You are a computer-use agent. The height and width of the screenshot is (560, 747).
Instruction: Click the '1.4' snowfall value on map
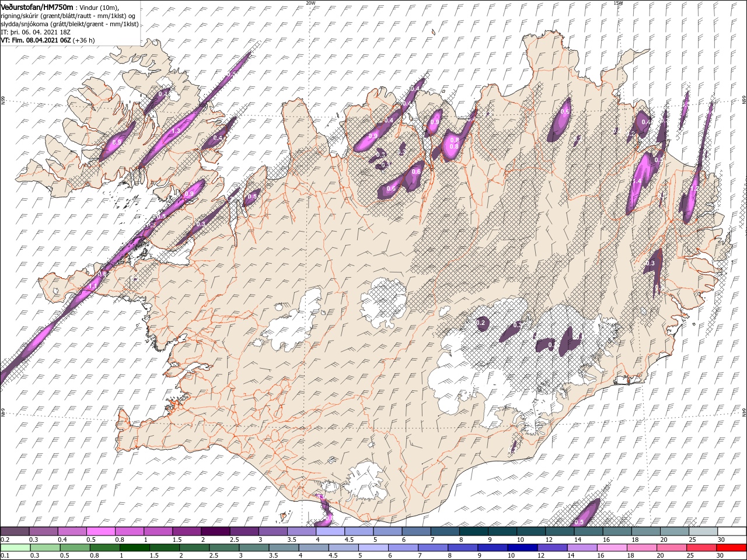tap(637, 181)
